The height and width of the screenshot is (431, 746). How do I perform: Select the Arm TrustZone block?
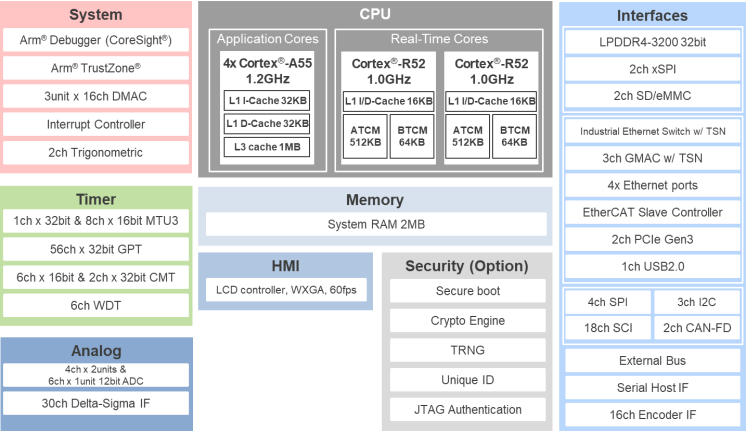coord(95,68)
